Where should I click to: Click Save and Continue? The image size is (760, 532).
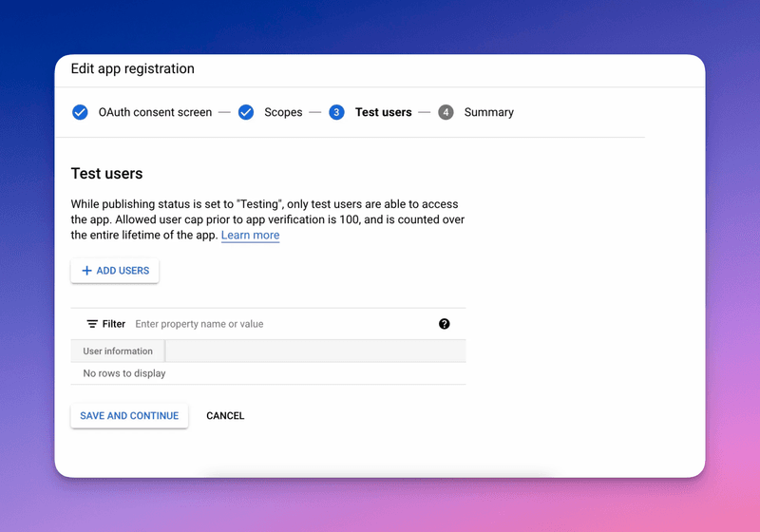[x=129, y=416]
